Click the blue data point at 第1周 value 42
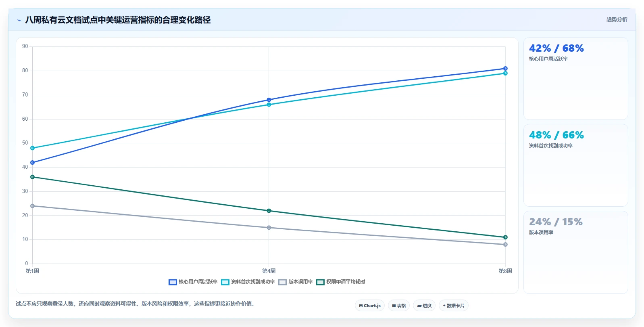The height and width of the screenshot is (327, 644). click(x=33, y=163)
